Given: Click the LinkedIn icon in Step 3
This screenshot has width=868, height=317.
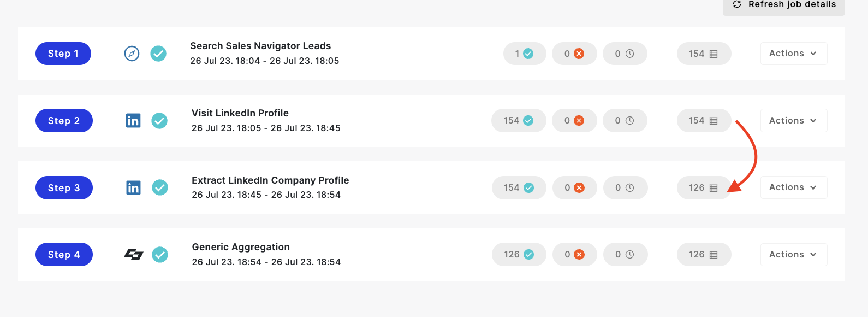Looking at the screenshot, I should tap(133, 188).
